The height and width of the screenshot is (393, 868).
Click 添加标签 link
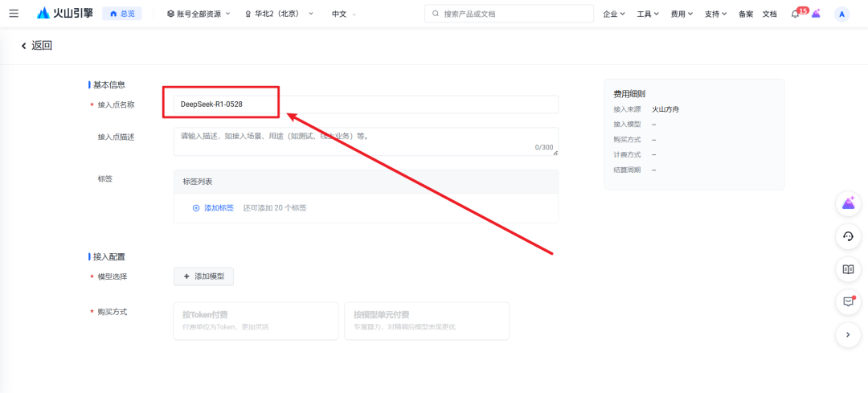(219, 208)
